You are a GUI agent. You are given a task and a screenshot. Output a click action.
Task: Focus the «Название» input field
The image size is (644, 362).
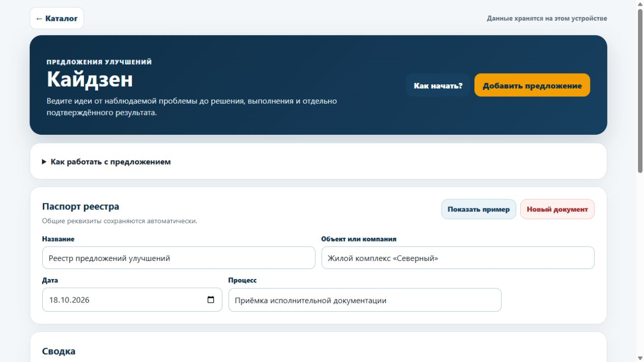coord(179,258)
